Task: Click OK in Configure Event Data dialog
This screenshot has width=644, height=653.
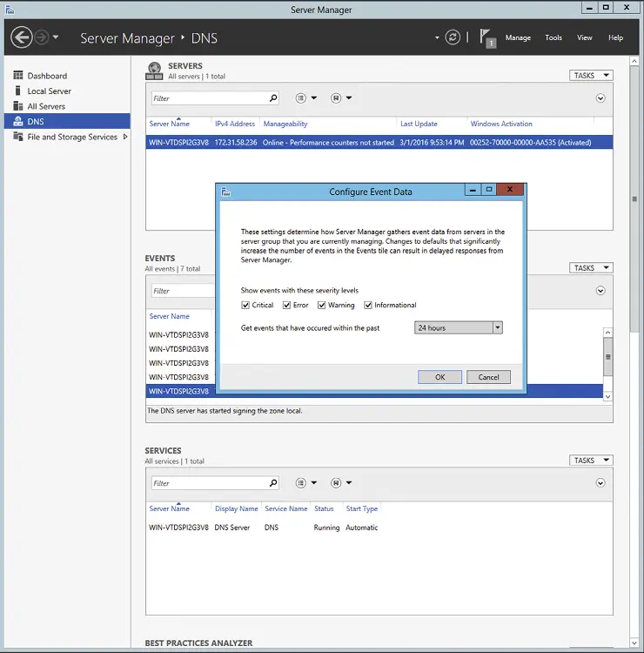Action: click(x=439, y=377)
